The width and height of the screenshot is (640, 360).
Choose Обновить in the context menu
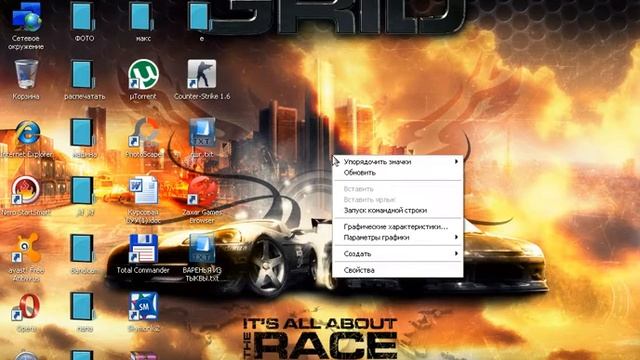[x=398, y=173]
